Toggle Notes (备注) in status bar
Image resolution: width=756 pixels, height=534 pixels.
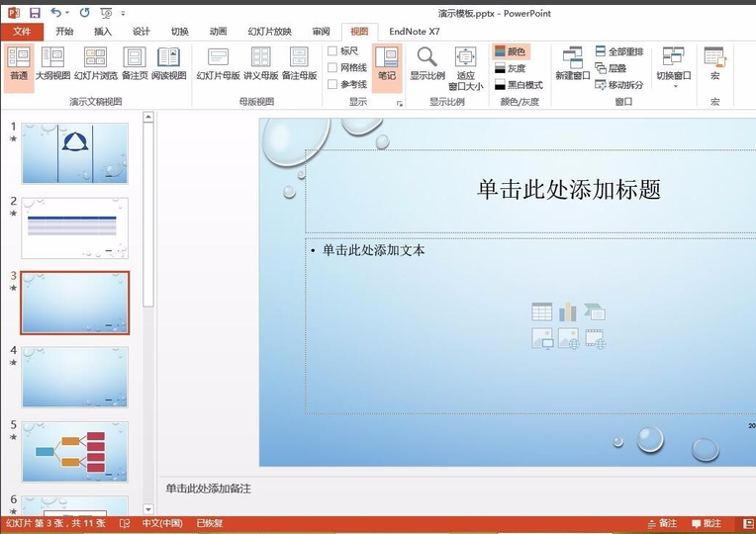662,523
